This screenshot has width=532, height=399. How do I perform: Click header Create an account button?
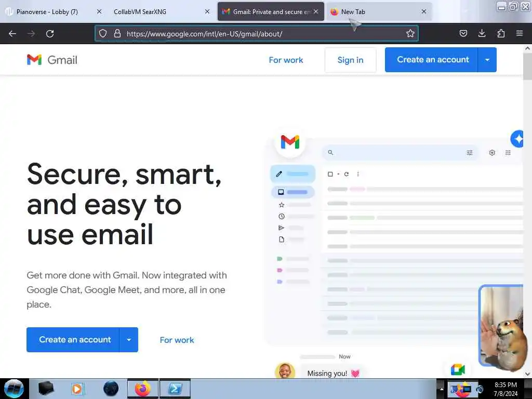click(x=431, y=60)
